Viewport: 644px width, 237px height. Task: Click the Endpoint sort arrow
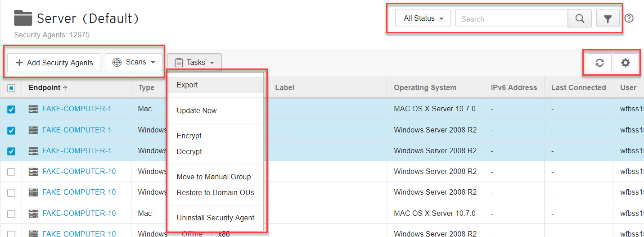[x=65, y=88]
